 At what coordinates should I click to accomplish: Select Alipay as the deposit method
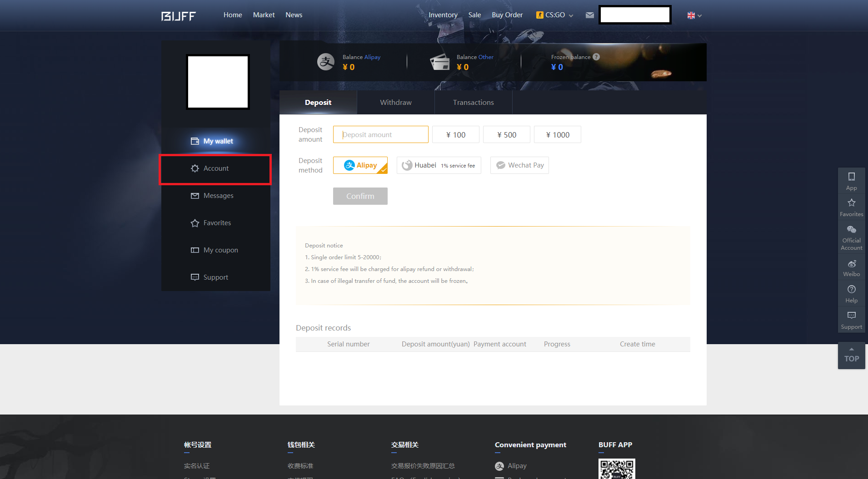pyautogui.click(x=360, y=165)
